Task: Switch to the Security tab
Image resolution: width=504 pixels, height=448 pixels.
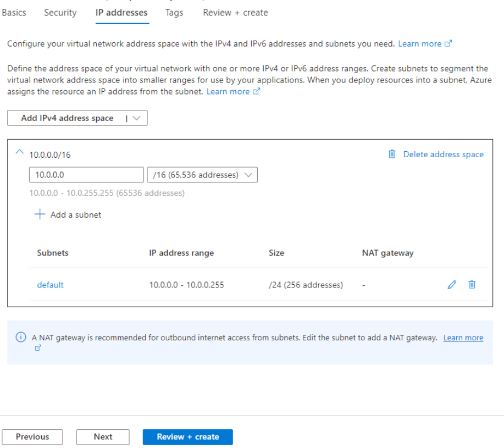Action: point(60,13)
